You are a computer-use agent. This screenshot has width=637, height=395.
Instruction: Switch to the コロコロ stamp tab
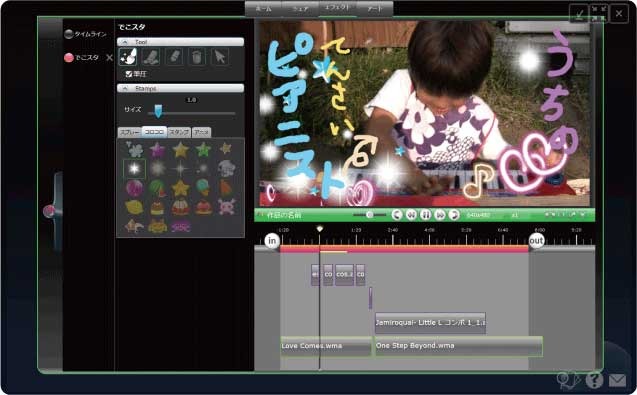click(x=154, y=132)
